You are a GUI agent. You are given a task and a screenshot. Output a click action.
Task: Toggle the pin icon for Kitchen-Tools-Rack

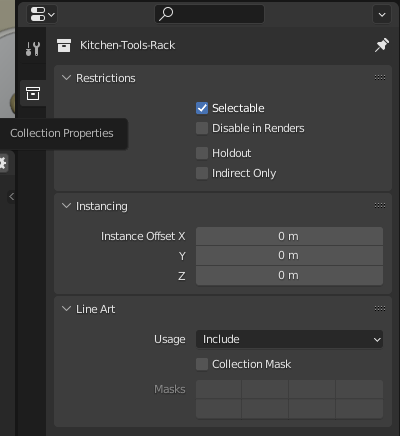(381, 45)
